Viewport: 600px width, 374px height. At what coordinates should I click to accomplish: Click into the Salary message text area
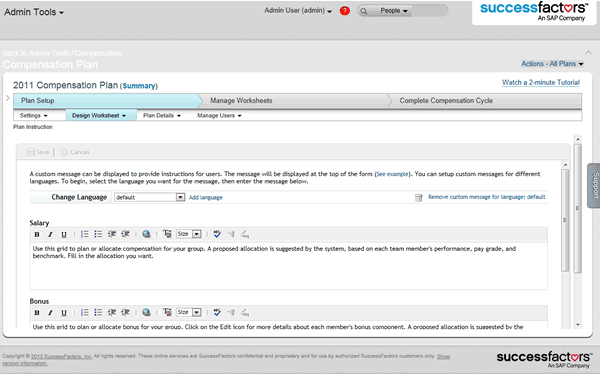pyautogui.click(x=289, y=266)
